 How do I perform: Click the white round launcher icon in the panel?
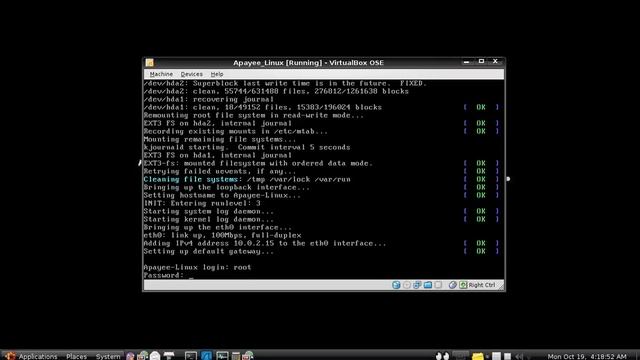(x=155, y=356)
